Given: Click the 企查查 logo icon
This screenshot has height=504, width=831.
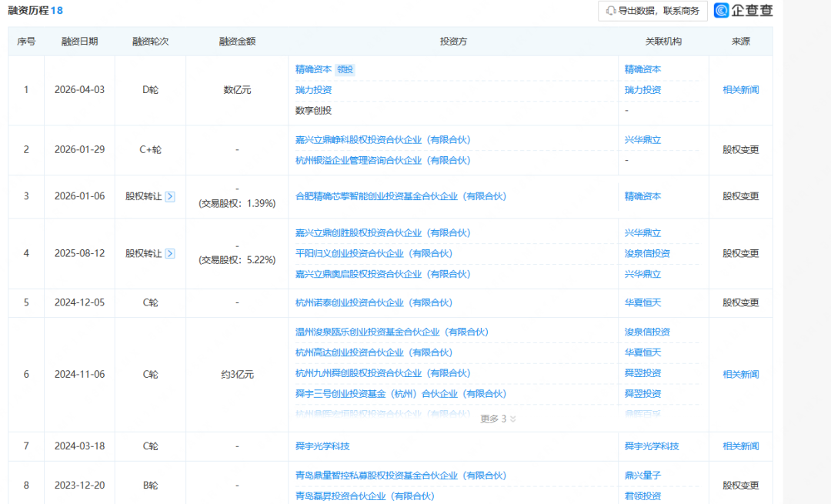Looking at the screenshot, I should click(x=723, y=11).
